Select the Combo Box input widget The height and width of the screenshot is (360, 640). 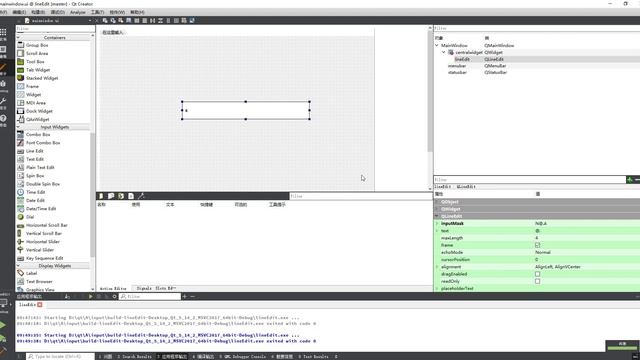[x=33, y=134]
